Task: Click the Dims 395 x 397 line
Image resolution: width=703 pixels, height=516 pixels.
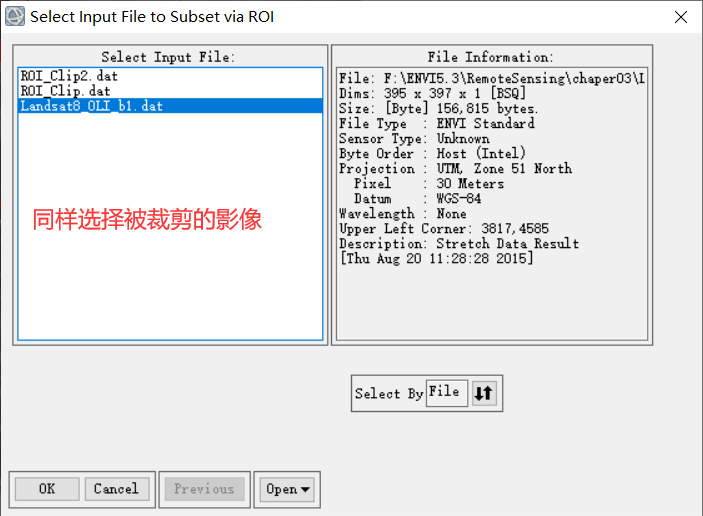Action: (432, 93)
